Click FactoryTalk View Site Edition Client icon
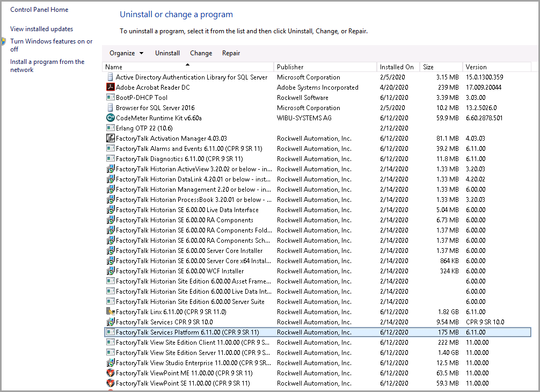Image resolution: width=540 pixels, height=392 pixels. pyautogui.click(x=110, y=343)
